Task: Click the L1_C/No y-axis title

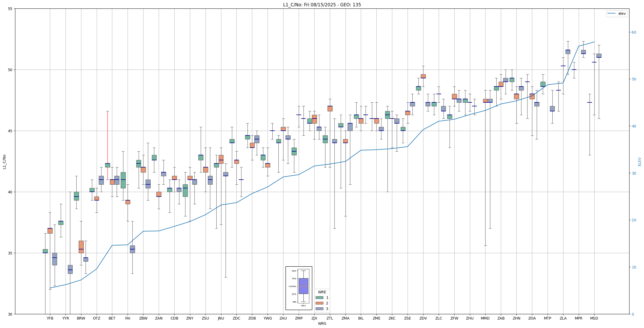Action: click(x=4, y=161)
